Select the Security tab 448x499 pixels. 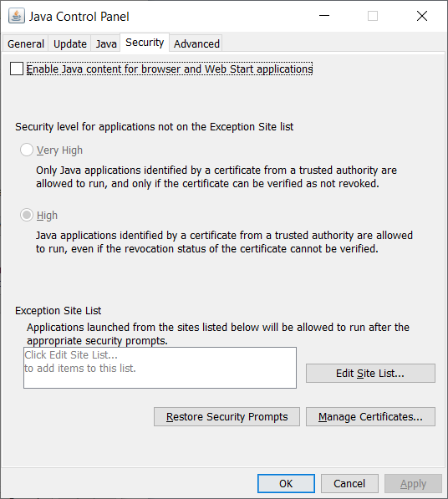(x=145, y=43)
